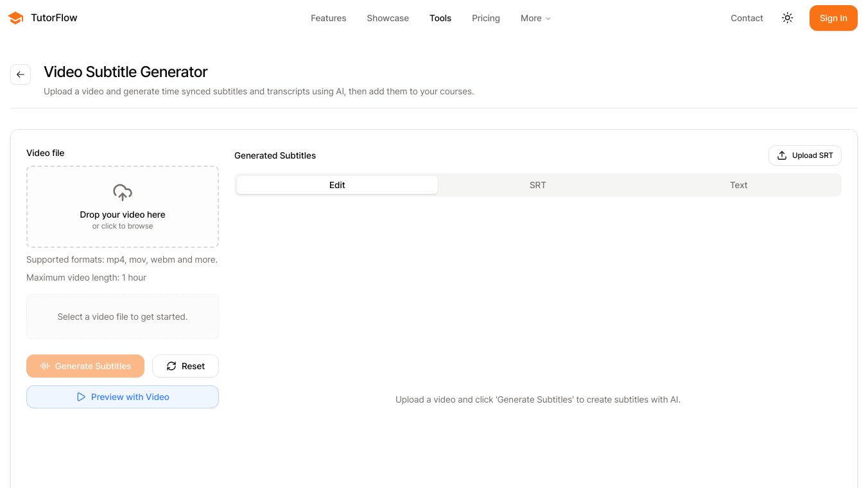Expand the More dropdown menu
868x488 pixels.
[535, 18]
